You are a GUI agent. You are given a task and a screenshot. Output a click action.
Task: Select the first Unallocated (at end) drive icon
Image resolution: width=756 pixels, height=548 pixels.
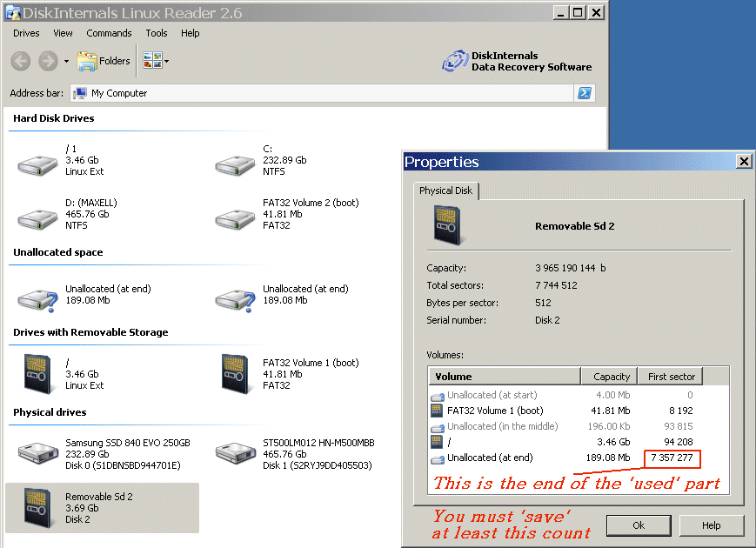37,300
